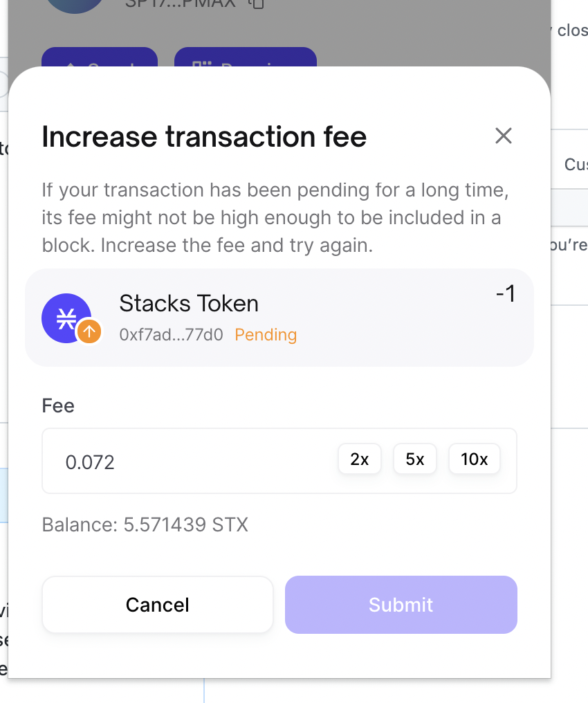Apply the 5x fee multiplier
588x703 pixels.
tap(414, 459)
